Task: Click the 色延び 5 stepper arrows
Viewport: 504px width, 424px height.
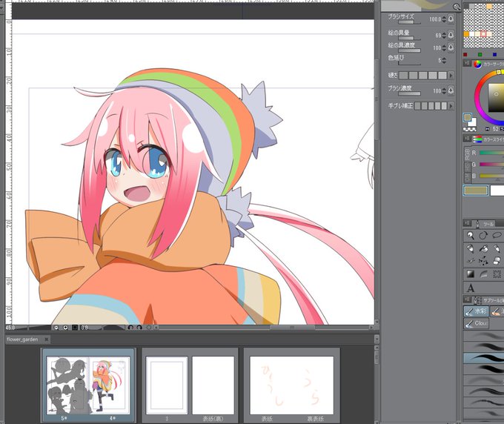Action: click(444, 61)
